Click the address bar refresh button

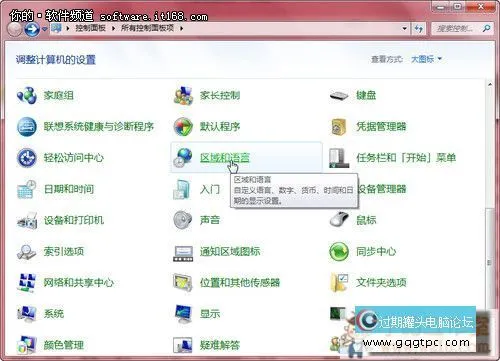pos(418,29)
